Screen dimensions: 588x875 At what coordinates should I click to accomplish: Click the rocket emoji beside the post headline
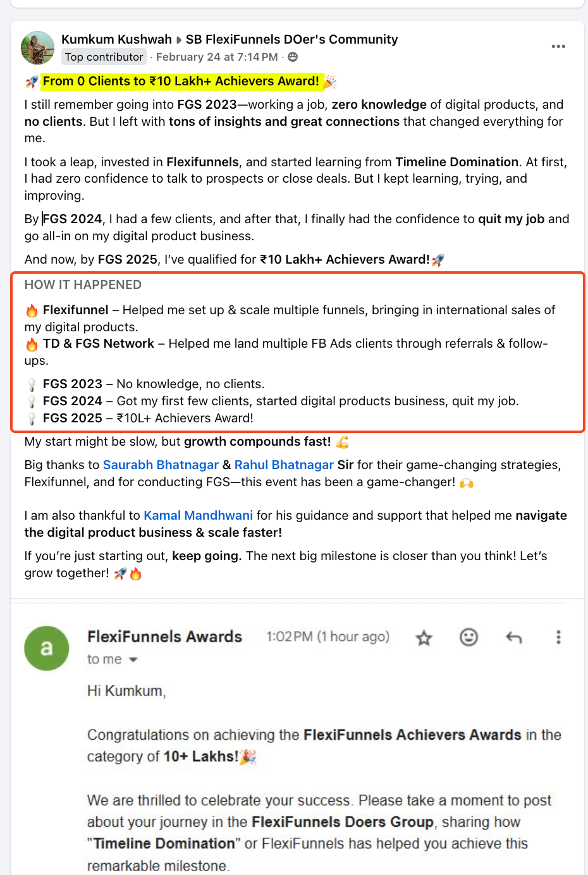(x=32, y=82)
